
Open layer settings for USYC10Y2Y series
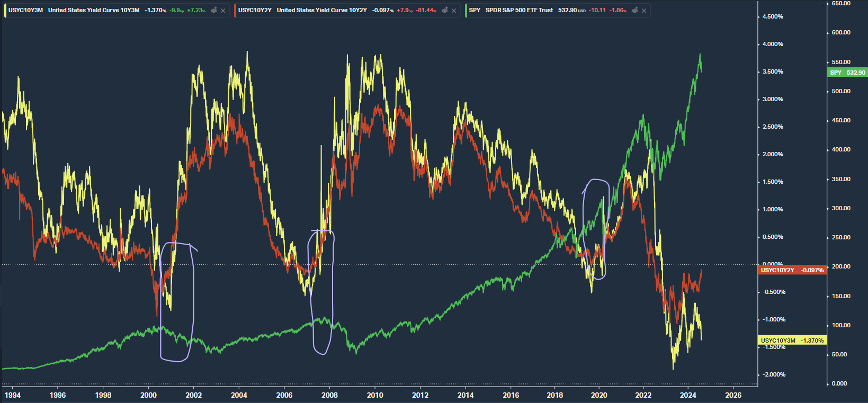click(x=445, y=11)
